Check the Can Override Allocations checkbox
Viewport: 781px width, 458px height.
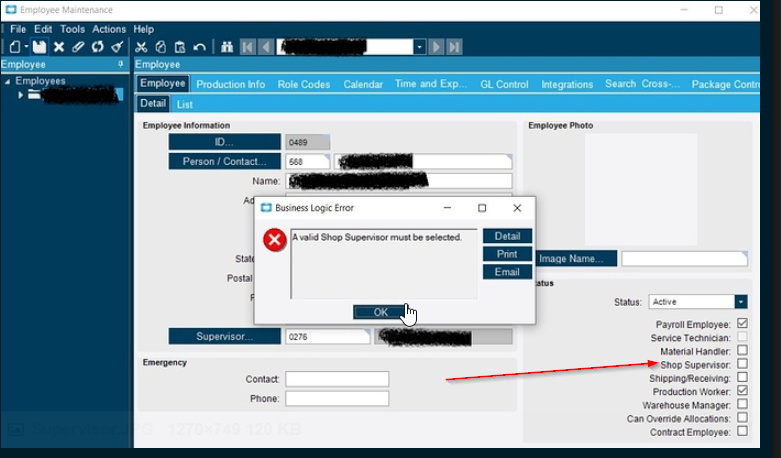pos(742,418)
